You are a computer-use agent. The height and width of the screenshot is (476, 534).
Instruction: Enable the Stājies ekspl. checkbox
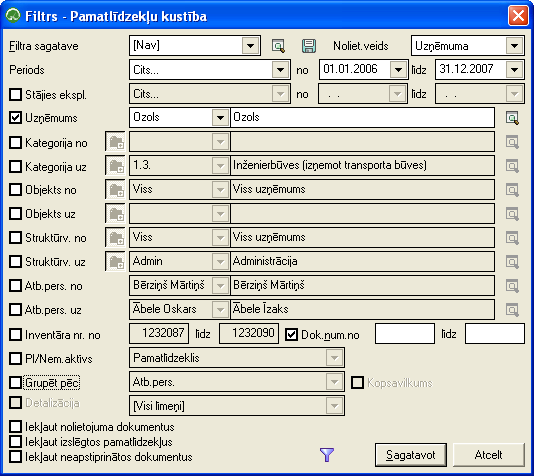(15, 94)
